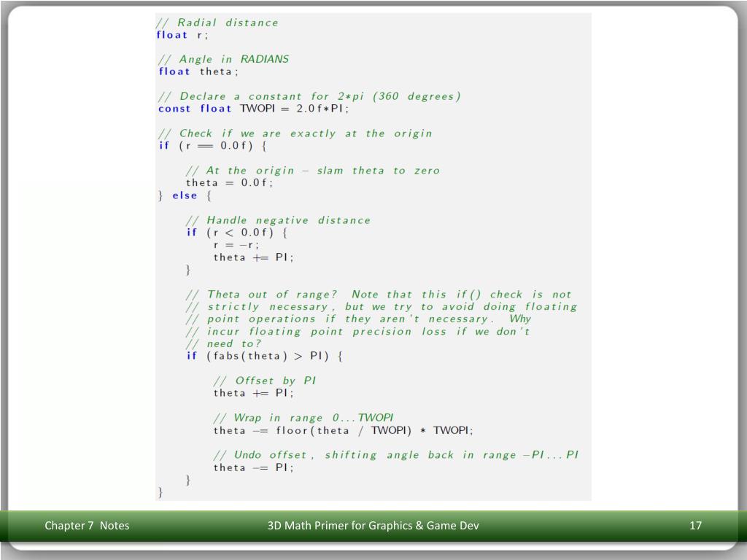
Task: Click the comment '// Wrap in range 0...TWOPI'
Action: tap(303, 418)
